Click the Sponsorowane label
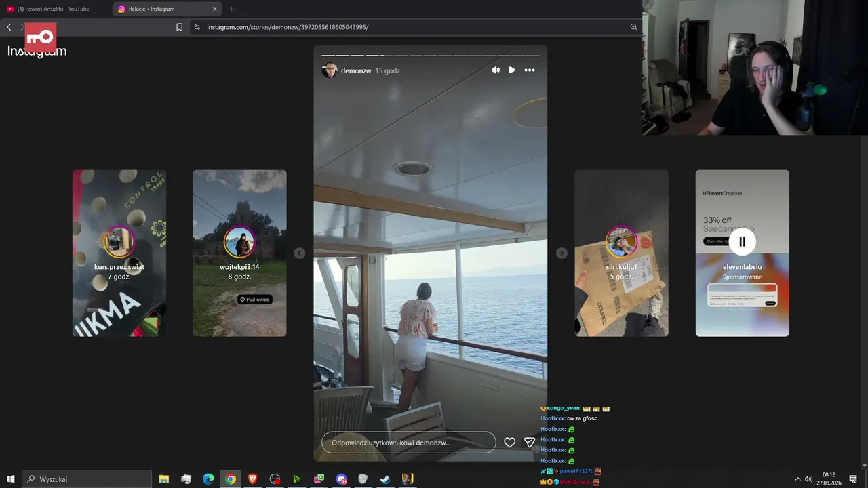The width and height of the screenshot is (868, 488). point(743,277)
